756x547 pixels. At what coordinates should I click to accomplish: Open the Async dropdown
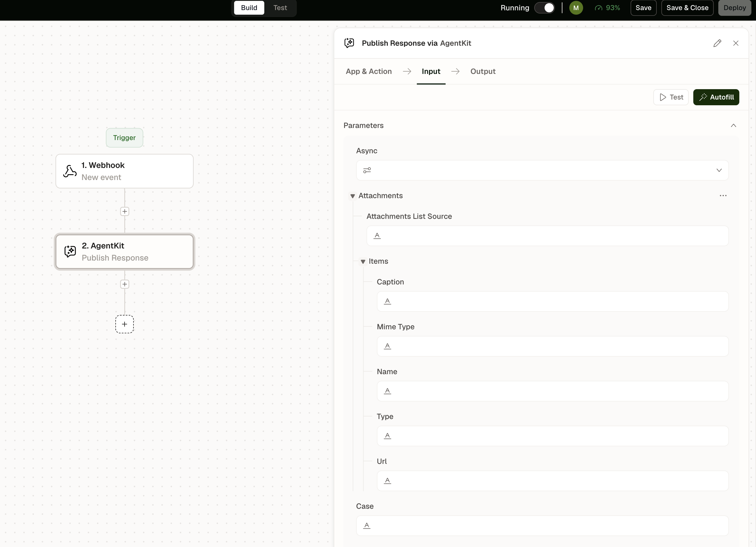[719, 170]
